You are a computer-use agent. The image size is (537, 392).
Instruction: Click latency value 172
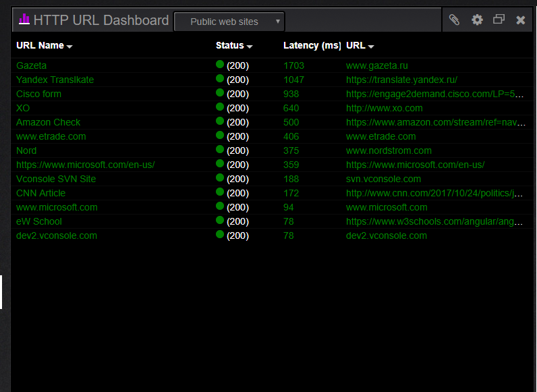291,193
